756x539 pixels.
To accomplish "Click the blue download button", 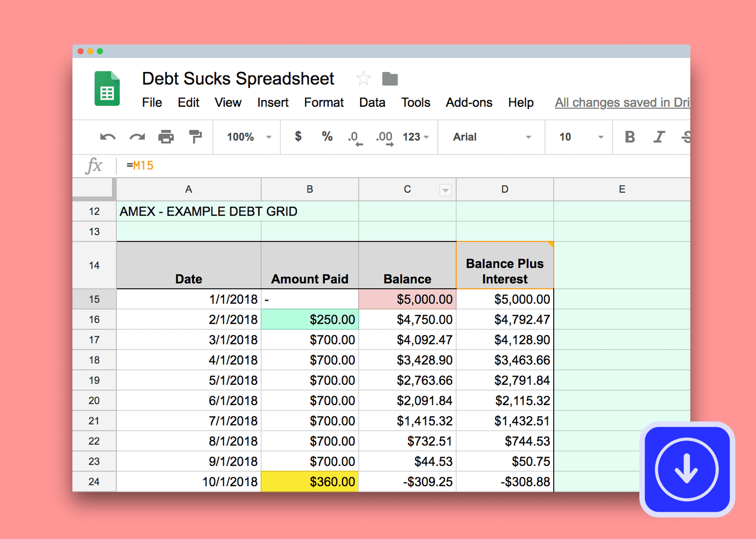I will click(x=686, y=470).
